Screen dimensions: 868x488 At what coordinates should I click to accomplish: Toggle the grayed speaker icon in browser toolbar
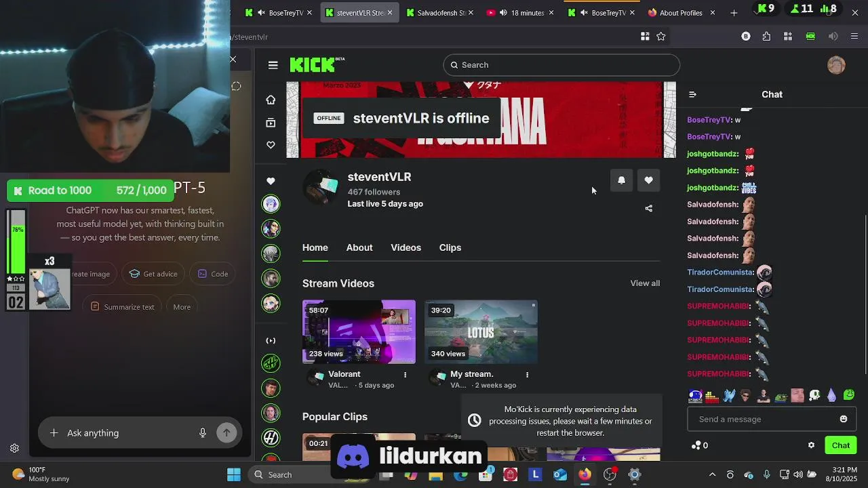coord(833,37)
